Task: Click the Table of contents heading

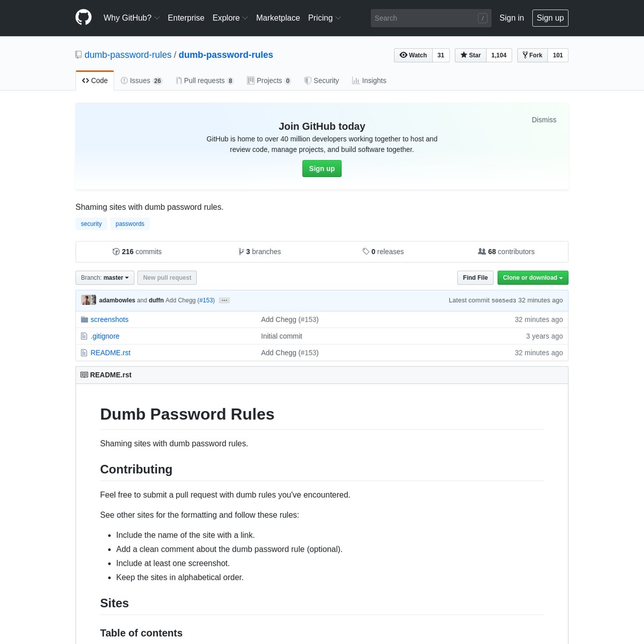Action: pyautogui.click(x=141, y=633)
